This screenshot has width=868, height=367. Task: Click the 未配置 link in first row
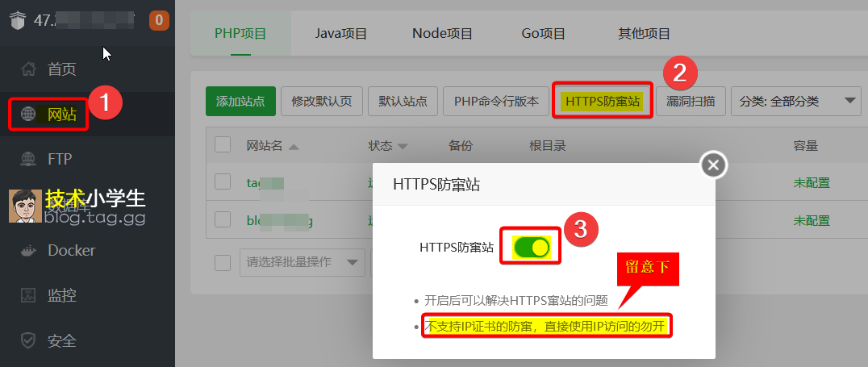812,182
